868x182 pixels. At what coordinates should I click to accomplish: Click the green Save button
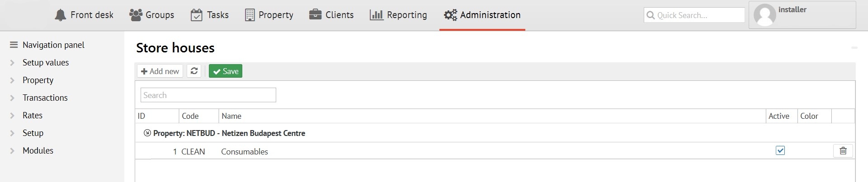(x=226, y=71)
